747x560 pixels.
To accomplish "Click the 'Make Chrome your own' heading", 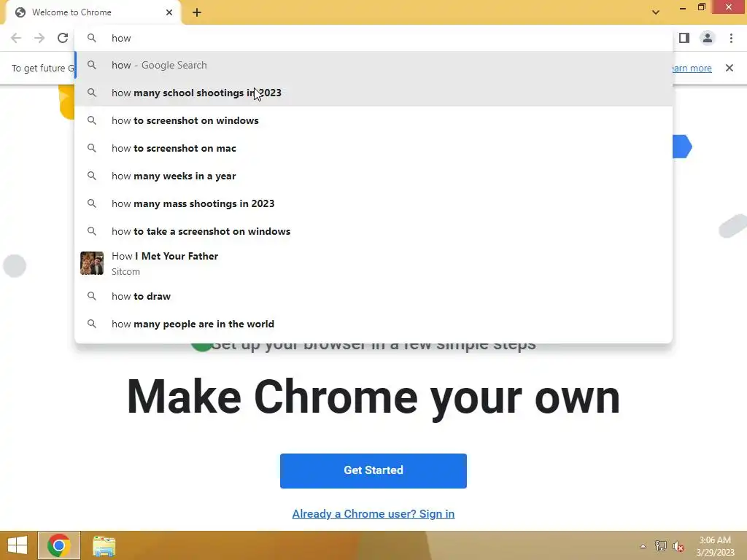I will coord(373,397).
